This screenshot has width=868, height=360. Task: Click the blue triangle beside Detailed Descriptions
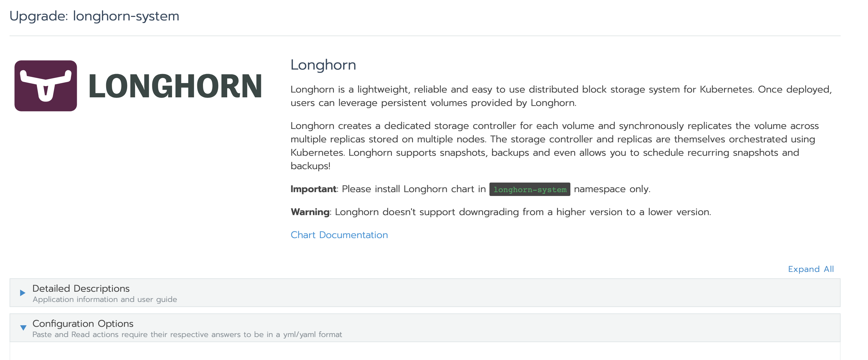[x=23, y=293]
